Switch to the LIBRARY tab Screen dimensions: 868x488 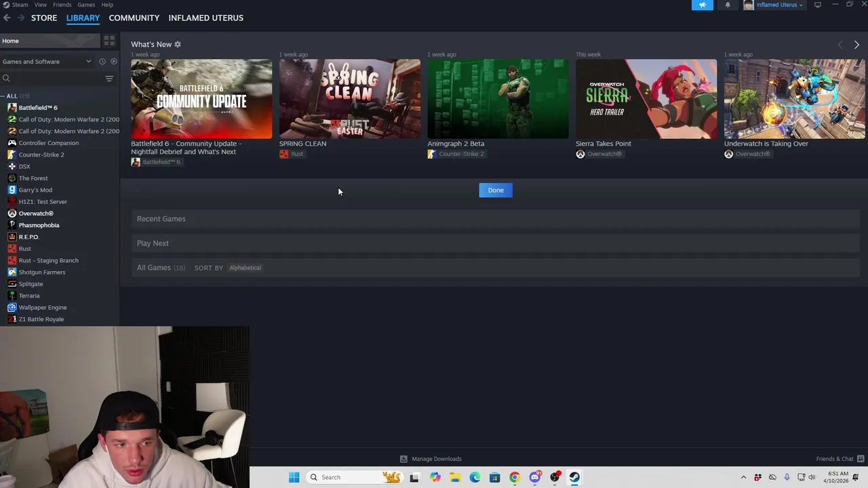click(x=83, y=18)
